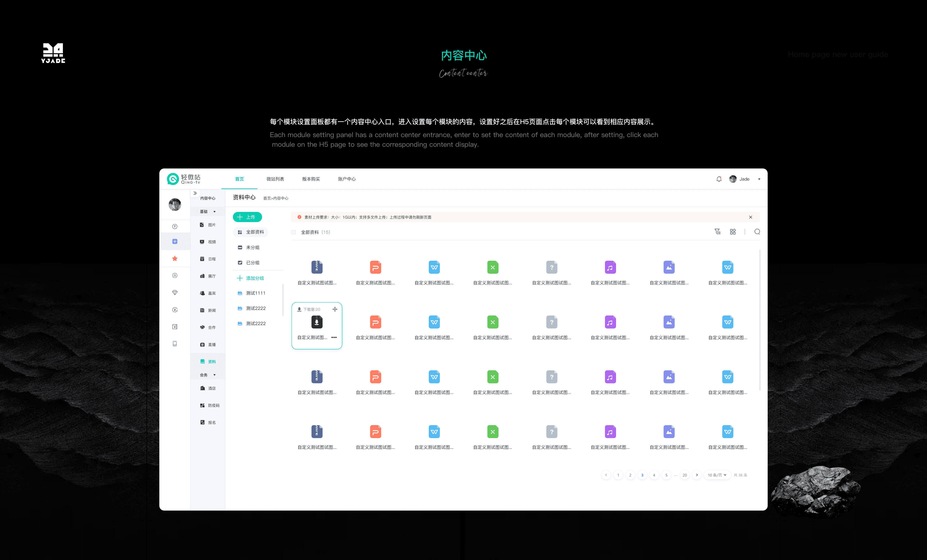927x560 pixels.
Task: Open the orange presentation file in top row
Action: pos(375,267)
